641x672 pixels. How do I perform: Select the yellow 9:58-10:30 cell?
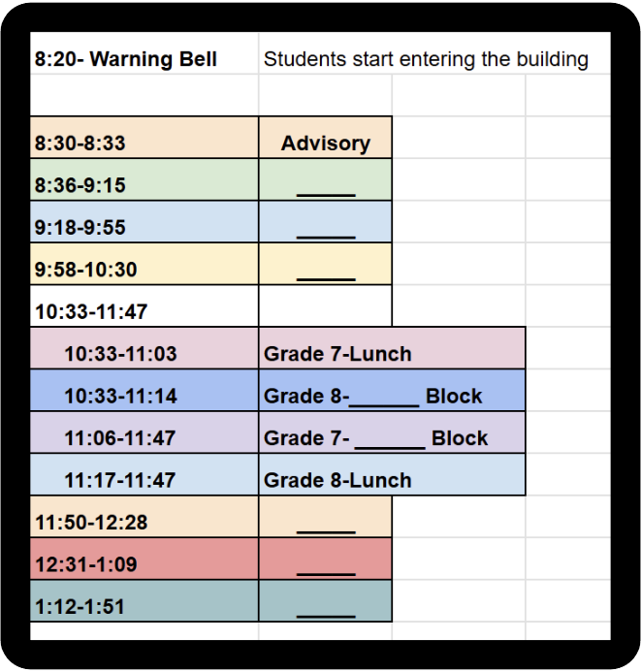tap(144, 270)
